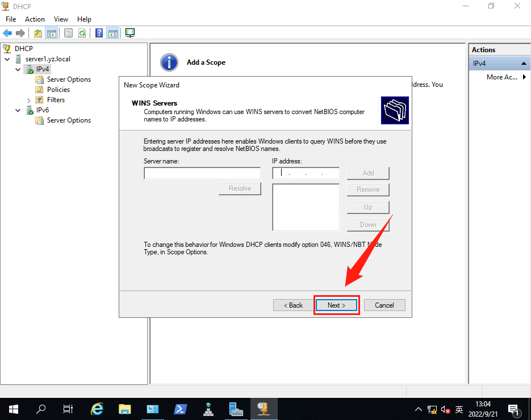The width and height of the screenshot is (531, 420).
Task: Click the Add a Scope info icon
Action: [169, 62]
